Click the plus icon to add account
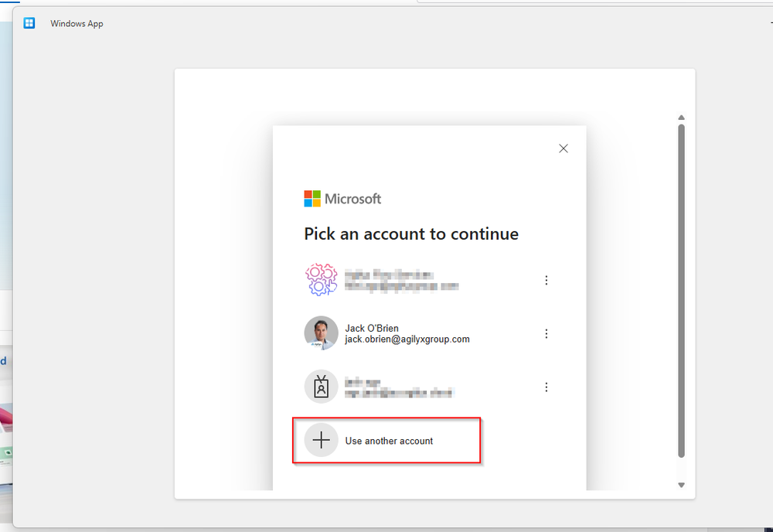 click(x=321, y=441)
